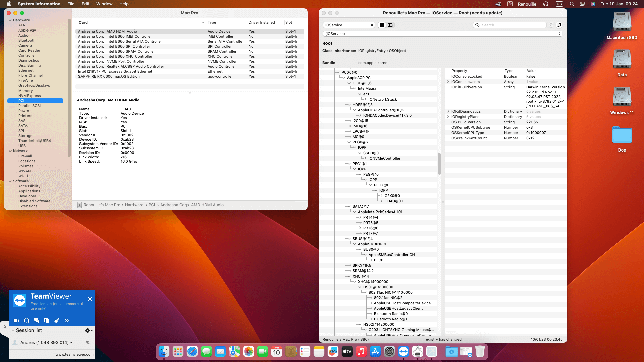This screenshot has height=362, width=644.
Task: Expand IOConsoleUsers property
Action: (448, 82)
